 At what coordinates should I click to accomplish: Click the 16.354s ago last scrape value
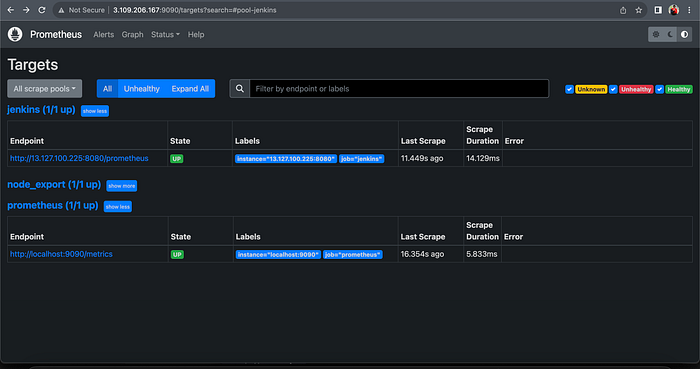click(x=422, y=254)
